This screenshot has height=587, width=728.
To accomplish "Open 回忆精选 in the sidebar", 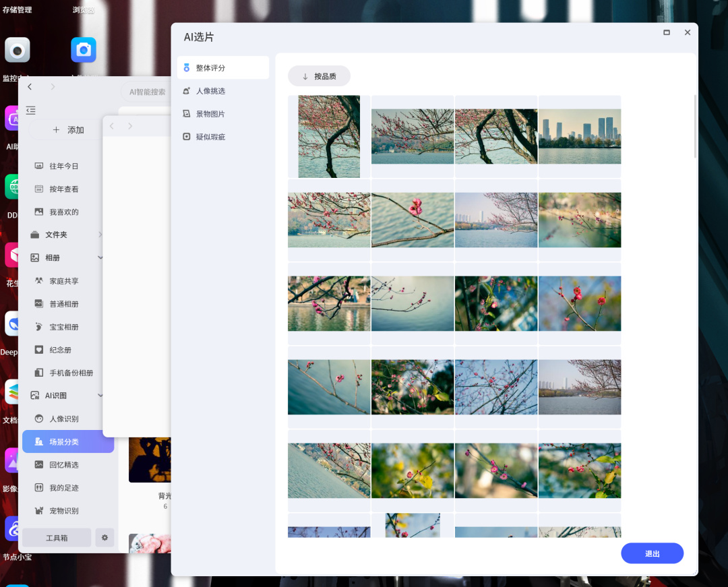I will (x=68, y=464).
